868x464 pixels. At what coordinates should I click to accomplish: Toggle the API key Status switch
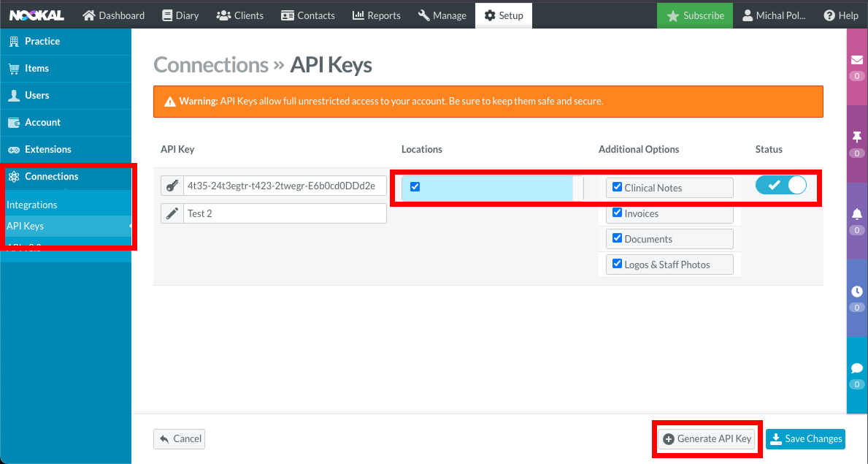(x=781, y=185)
